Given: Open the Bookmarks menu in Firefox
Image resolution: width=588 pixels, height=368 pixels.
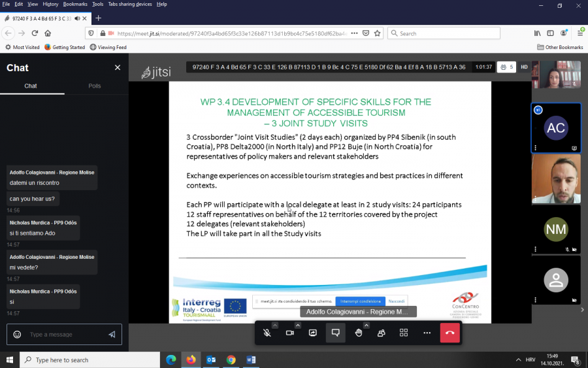Looking at the screenshot, I should pos(75,4).
